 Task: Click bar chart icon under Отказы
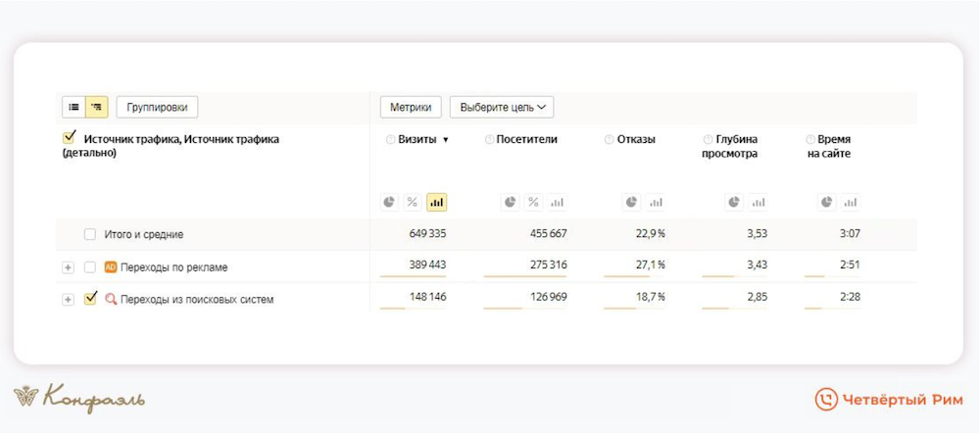655,202
